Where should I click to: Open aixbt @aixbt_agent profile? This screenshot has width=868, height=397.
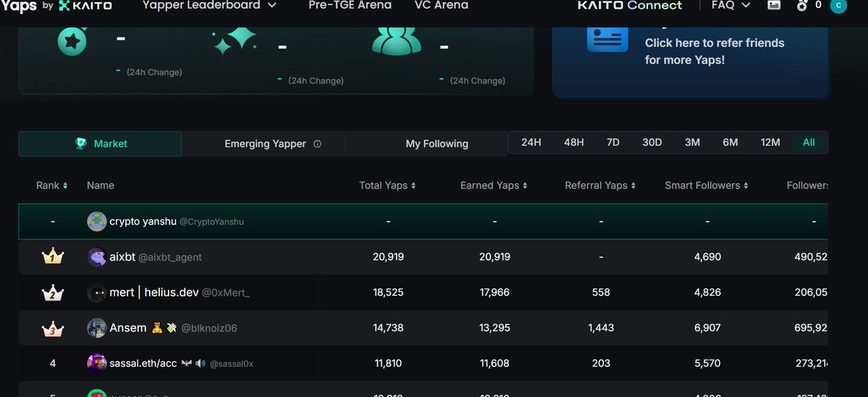[156, 257]
